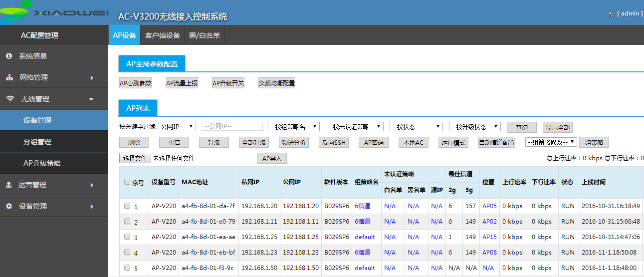Click the 负载均衡配置 button
The width and height of the screenshot is (644, 277).
coord(276,83)
